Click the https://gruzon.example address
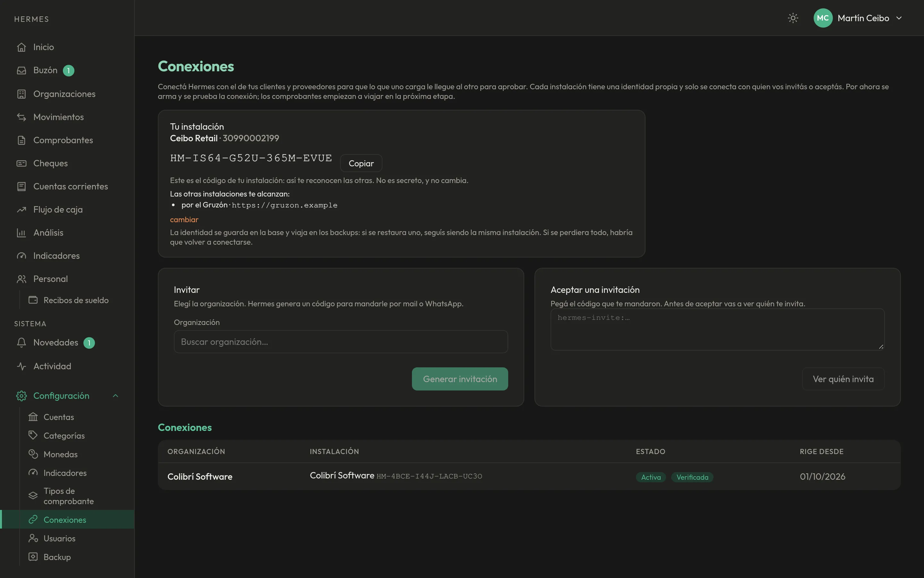 [x=285, y=205]
